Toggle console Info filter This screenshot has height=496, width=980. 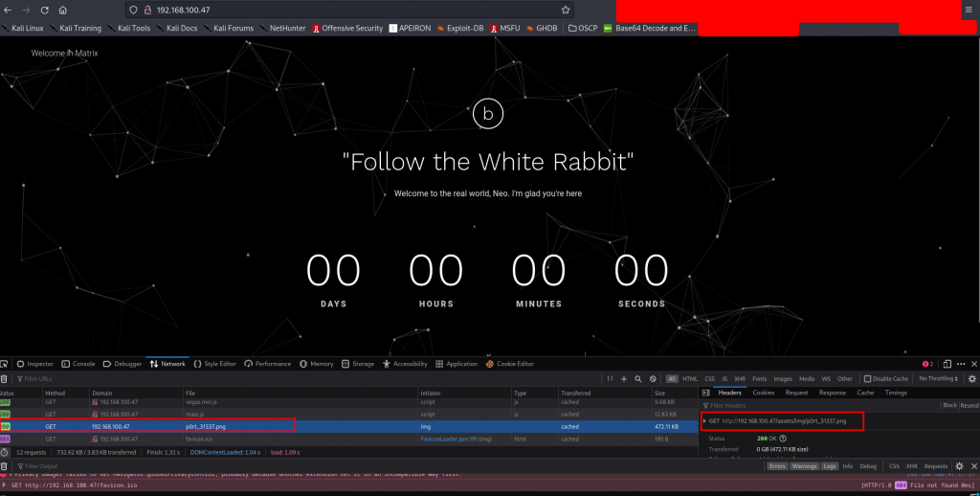click(x=848, y=466)
